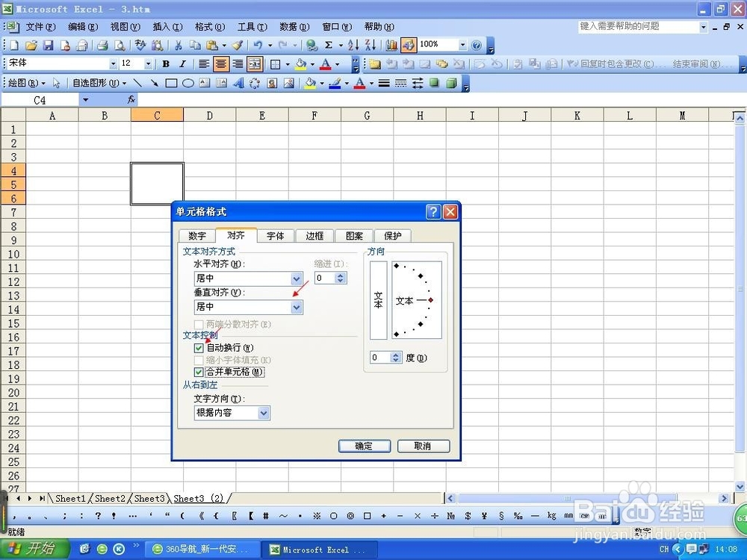Select the Arrow drawing tool
Viewport: 747px width, 560px height.
pyautogui.click(x=155, y=84)
